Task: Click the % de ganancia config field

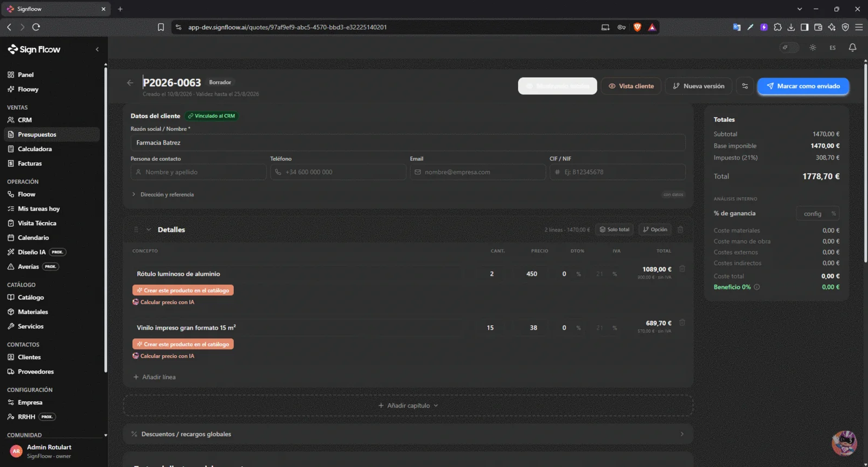Action: (818, 214)
